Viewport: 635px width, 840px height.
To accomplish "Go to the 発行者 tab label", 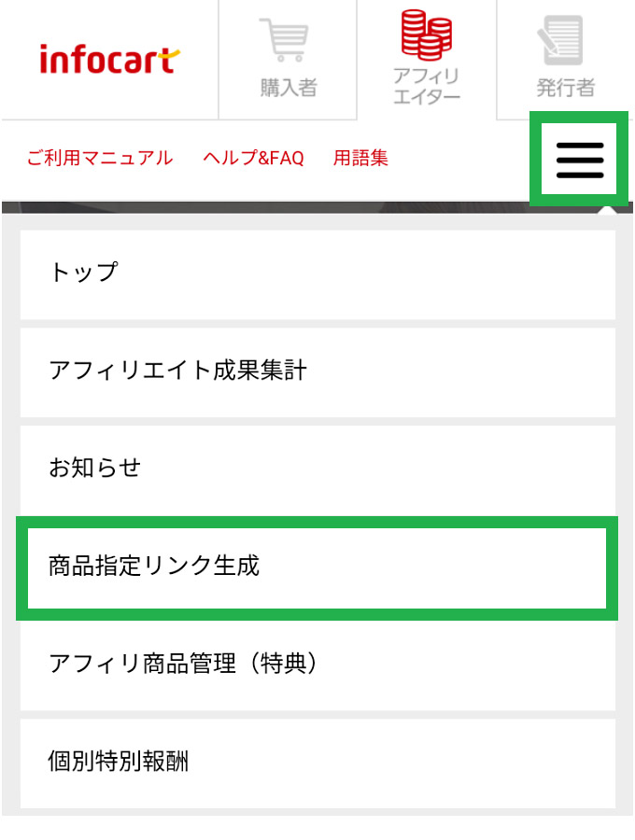I will point(565,89).
